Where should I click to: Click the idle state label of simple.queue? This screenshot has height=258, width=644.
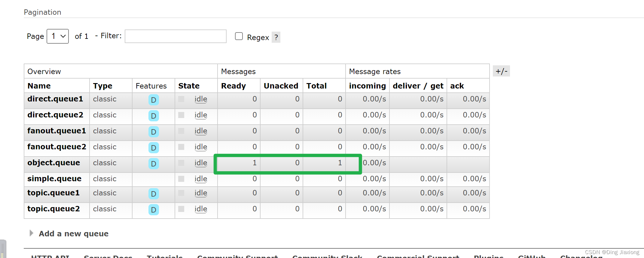[x=201, y=179]
